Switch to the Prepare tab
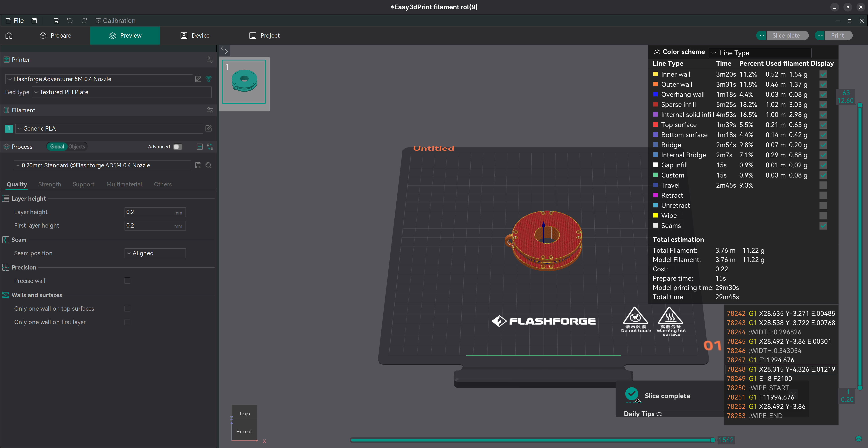This screenshot has height=448, width=868. (x=56, y=36)
